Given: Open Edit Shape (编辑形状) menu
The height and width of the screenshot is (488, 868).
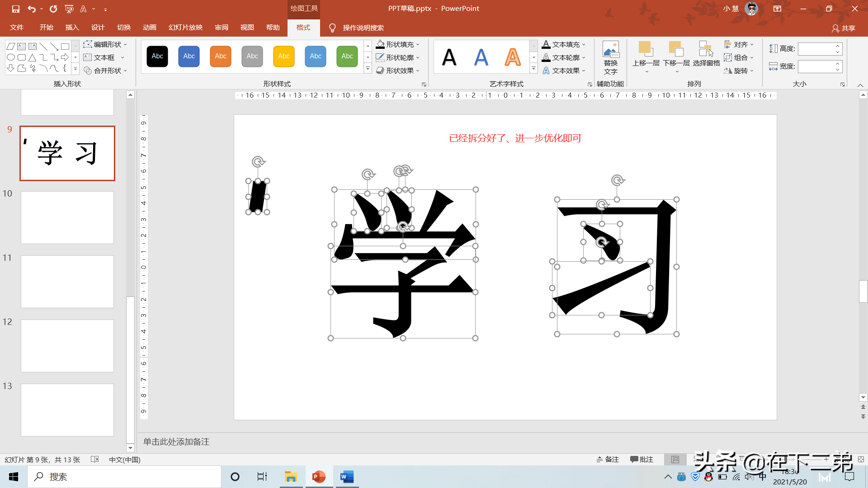Looking at the screenshot, I should (105, 44).
